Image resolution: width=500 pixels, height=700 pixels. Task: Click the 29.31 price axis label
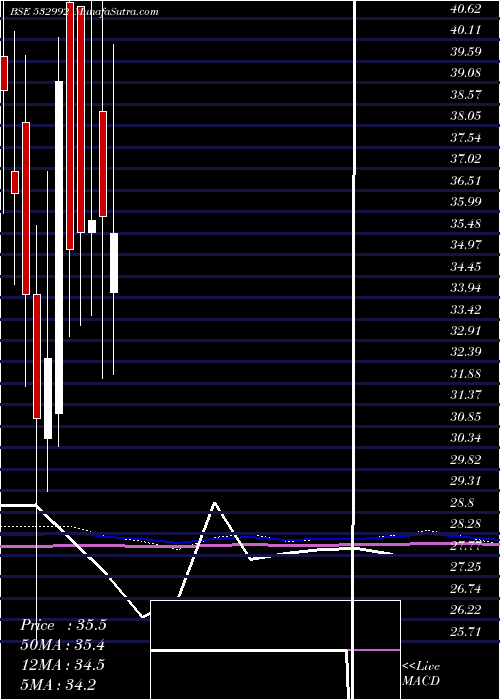466,481
